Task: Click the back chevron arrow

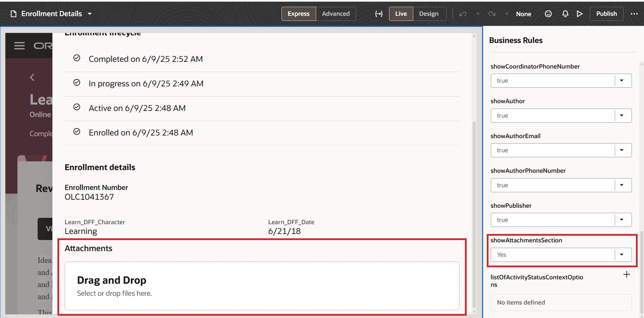Action: tap(32, 77)
